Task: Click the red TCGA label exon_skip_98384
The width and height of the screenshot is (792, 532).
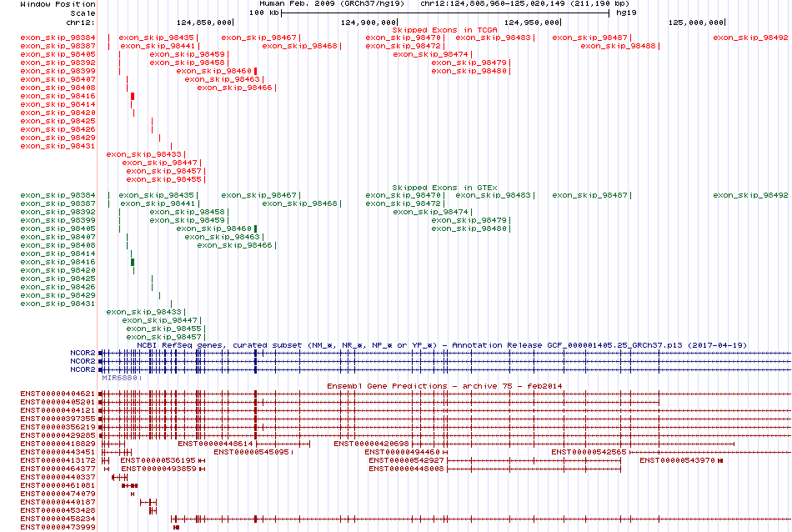Action: click(x=58, y=38)
